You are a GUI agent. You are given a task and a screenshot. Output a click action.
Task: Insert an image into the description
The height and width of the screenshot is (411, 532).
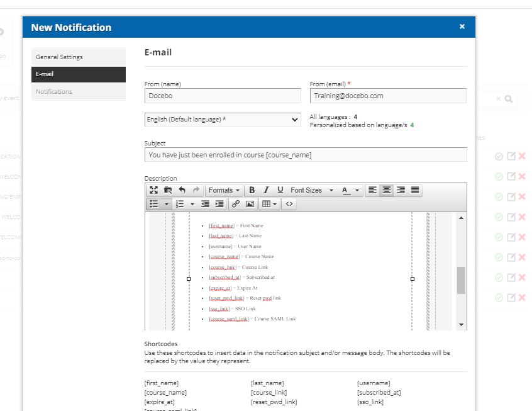250,204
